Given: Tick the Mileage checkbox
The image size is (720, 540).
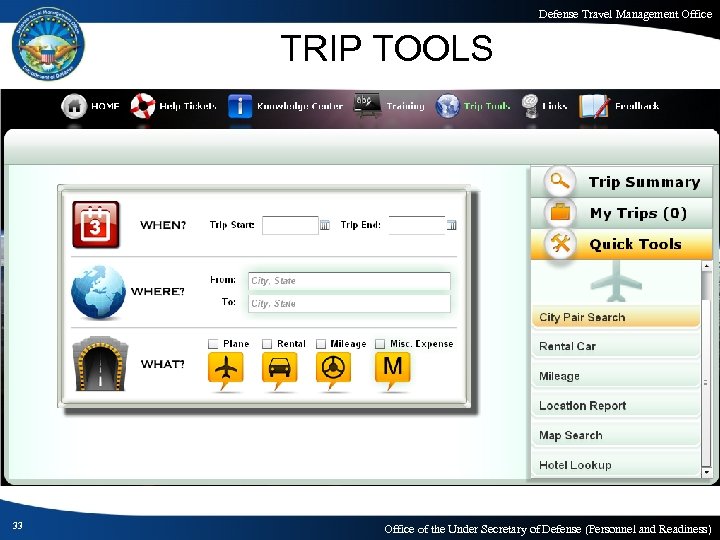Looking at the screenshot, I should coord(321,344).
